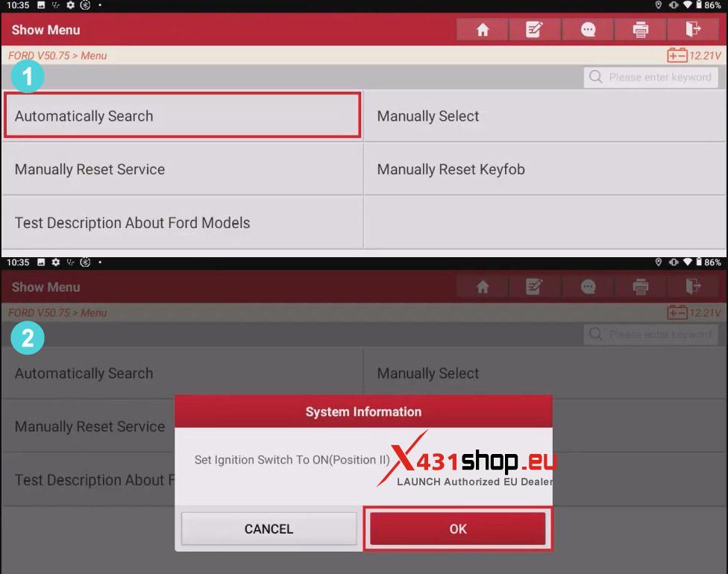Screen dimensions: 728x574
Task: Open Manually Reset Service on the undimmed menu
Action: pyautogui.click(x=183, y=169)
